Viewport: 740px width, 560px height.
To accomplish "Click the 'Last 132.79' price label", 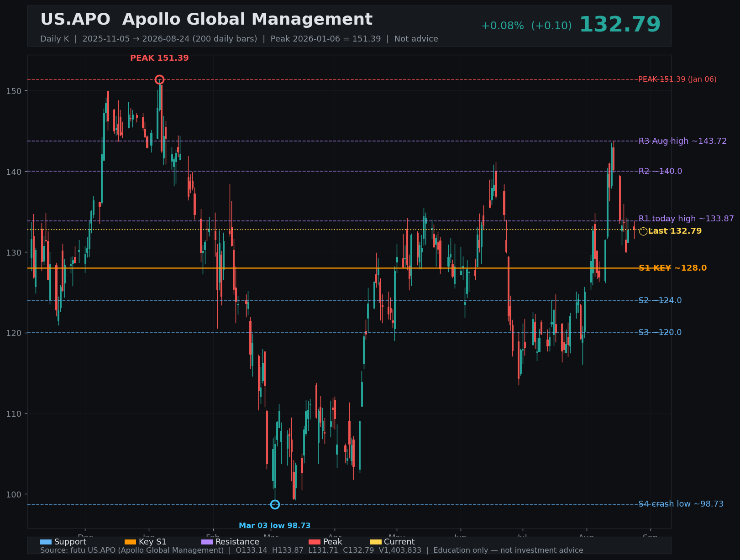I will pos(675,231).
